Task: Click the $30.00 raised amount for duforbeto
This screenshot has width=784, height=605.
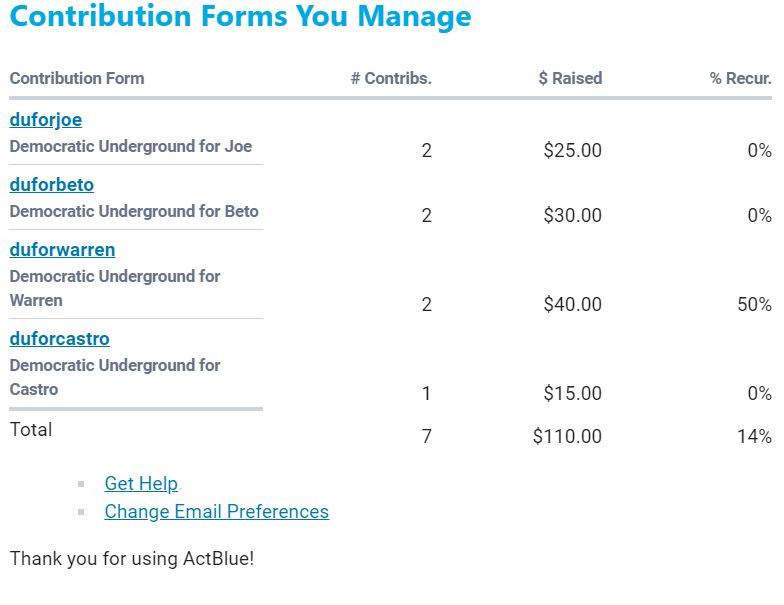Action: pyautogui.click(x=573, y=216)
